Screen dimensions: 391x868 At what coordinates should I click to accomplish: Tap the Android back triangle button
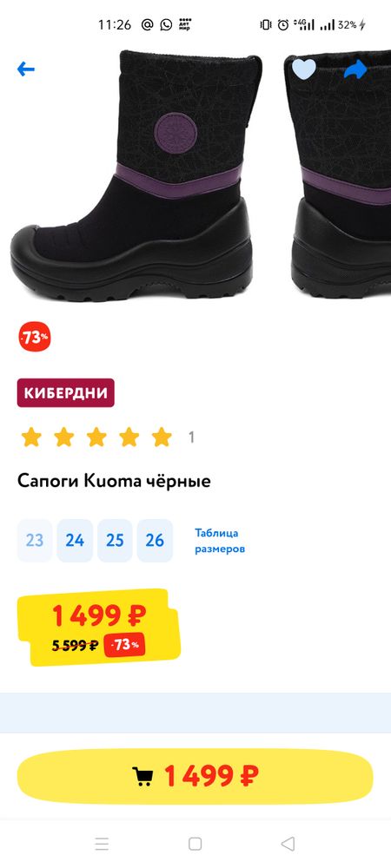tap(288, 844)
